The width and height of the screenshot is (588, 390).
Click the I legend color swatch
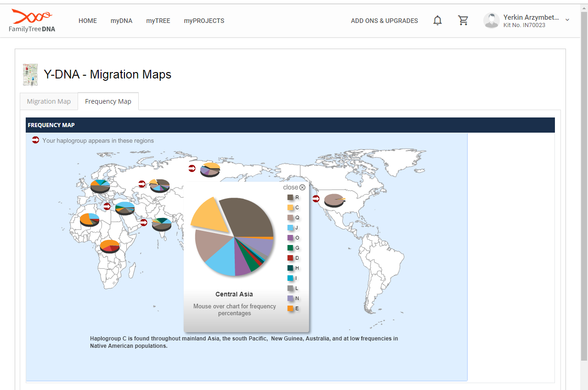[x=290, y=278]
